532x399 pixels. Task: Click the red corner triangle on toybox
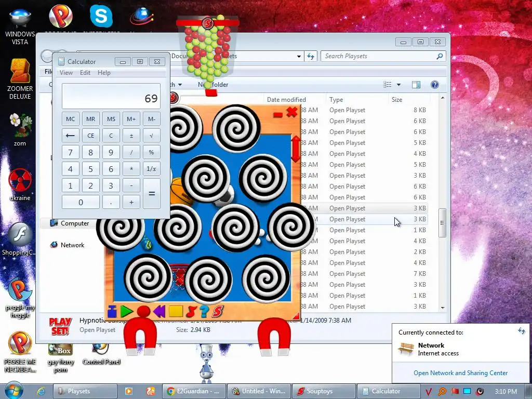(296, 316)
